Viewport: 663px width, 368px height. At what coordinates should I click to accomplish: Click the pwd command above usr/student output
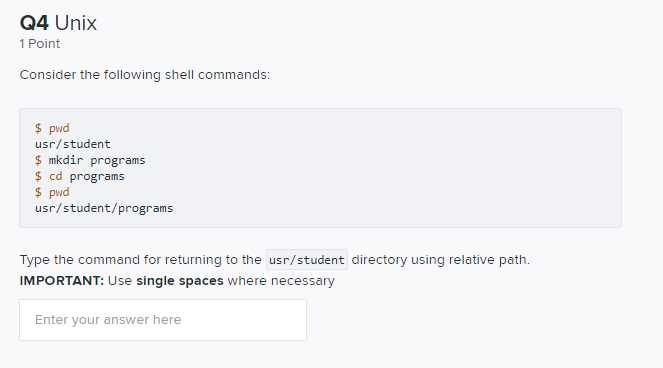[x=59, y=128]
